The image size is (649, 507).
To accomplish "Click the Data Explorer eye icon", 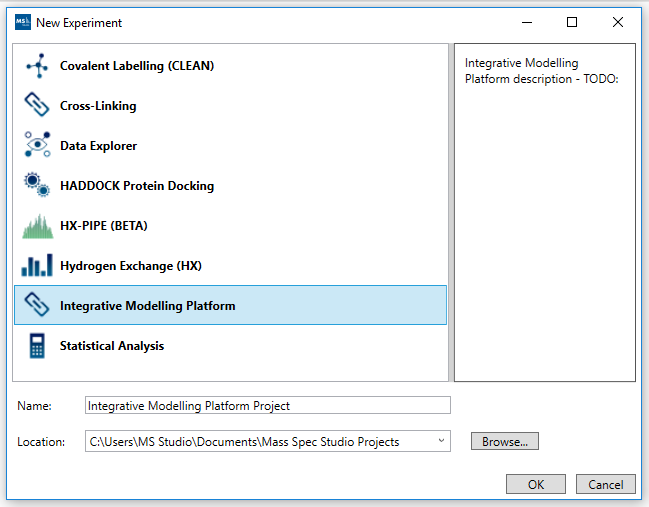I will [37, 144].
